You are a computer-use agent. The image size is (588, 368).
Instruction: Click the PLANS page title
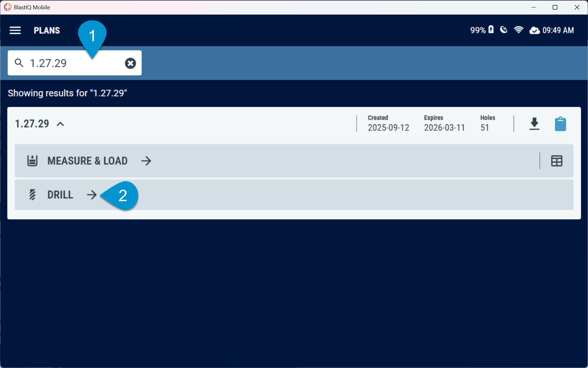coord(47,30)
